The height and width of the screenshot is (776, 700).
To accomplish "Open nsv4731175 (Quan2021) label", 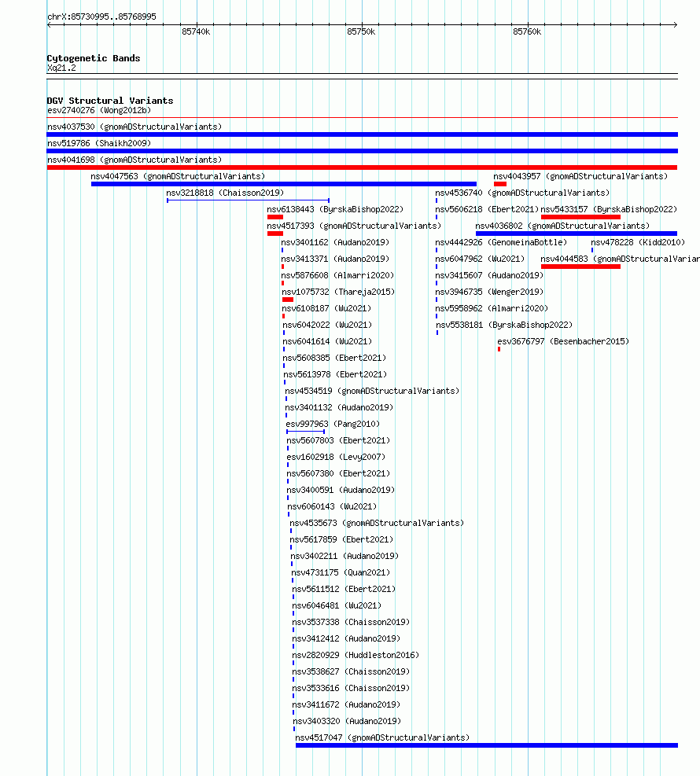I will tap(341, 572).
